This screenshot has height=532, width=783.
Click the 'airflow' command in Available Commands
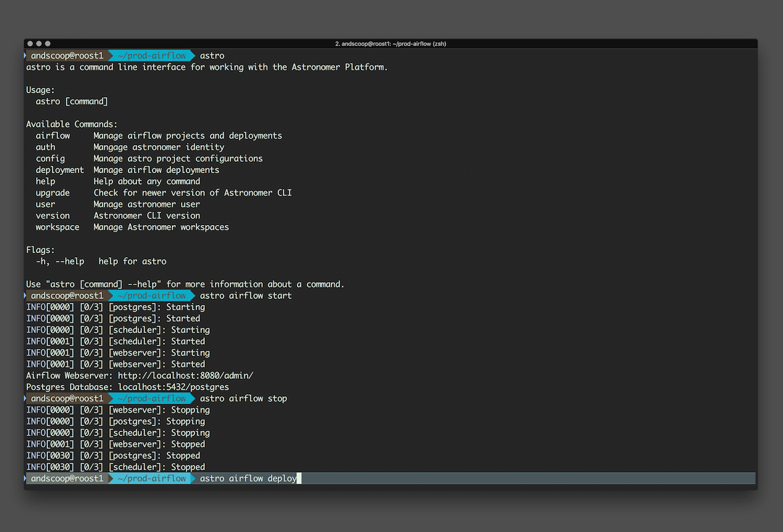[x=53, y=136]
